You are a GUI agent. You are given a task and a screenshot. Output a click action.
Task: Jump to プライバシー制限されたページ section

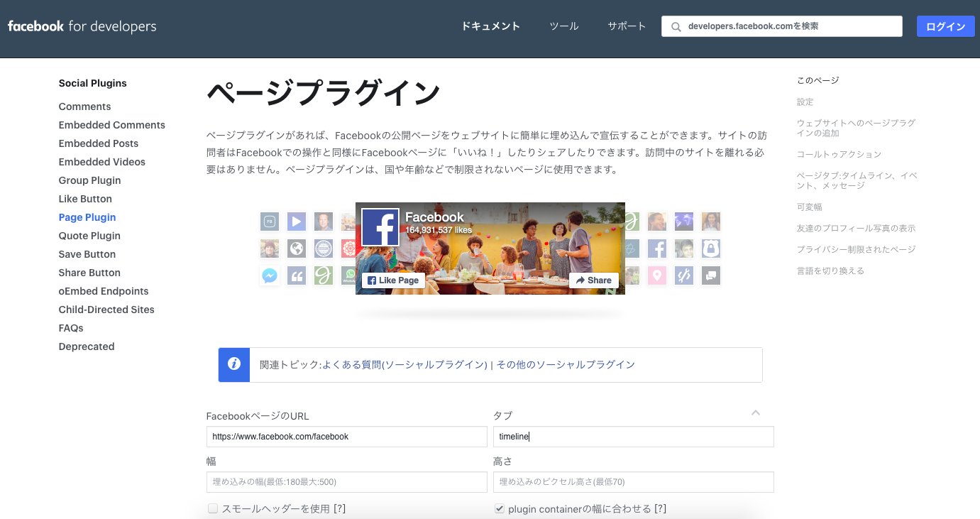tap(856, 250)
